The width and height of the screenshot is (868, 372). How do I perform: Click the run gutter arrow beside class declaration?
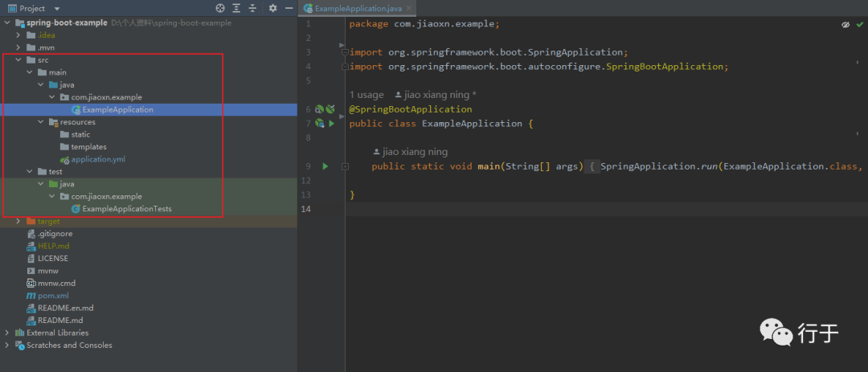point(330,124)
